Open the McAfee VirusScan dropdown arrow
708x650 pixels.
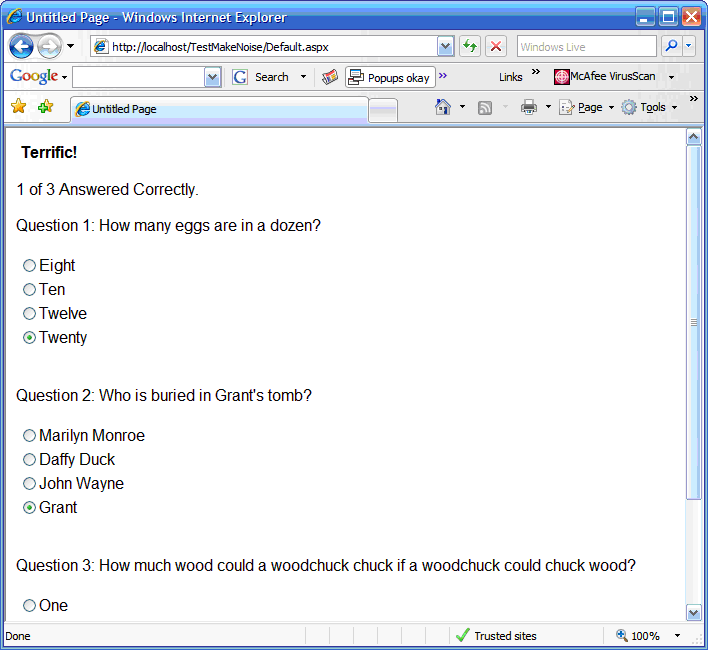pyautogui.click(x=671, y=78)
